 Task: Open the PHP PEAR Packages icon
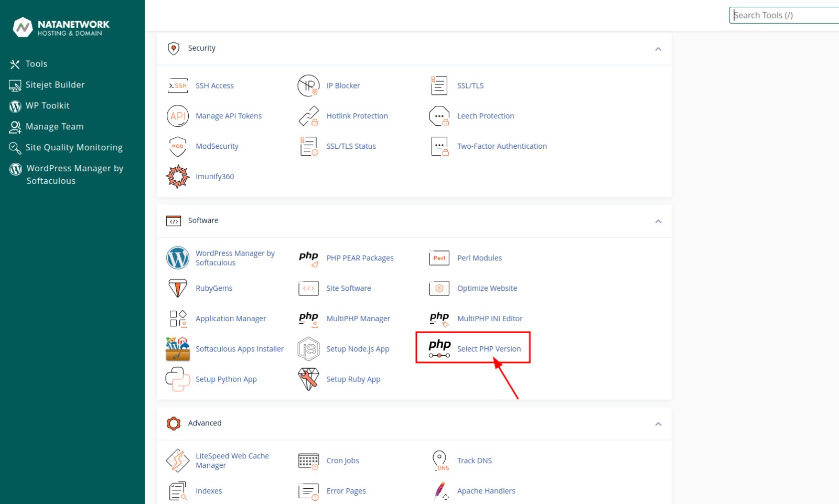308,258
